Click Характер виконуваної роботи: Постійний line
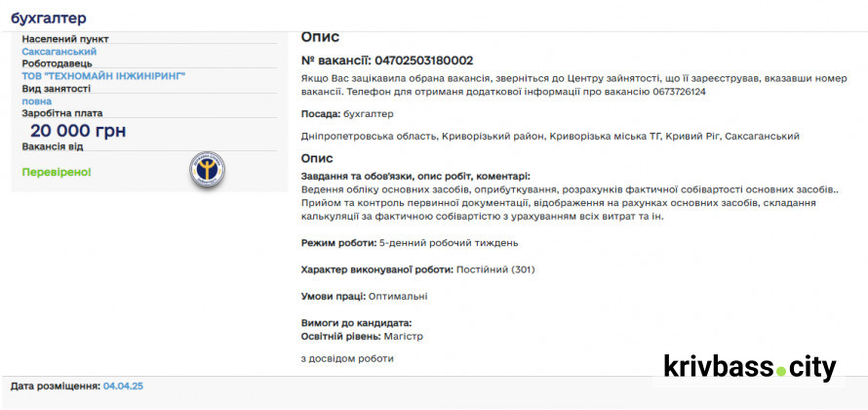 (x=417, y=269)
